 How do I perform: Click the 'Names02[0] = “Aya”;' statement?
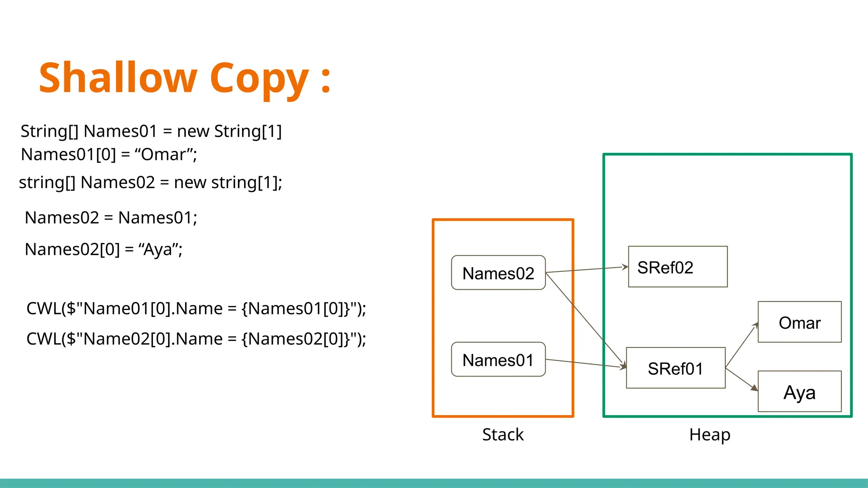click(x=104, y=250)
